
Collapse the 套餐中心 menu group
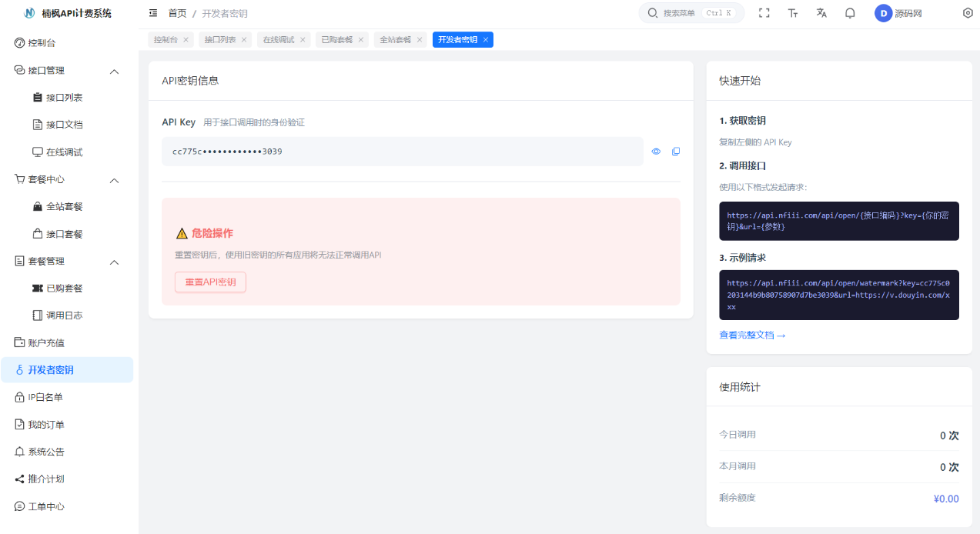(115, 180)
